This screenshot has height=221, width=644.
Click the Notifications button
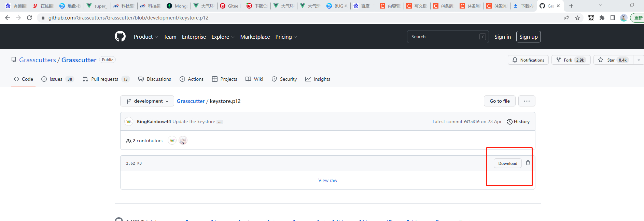(x=528, y=60)
